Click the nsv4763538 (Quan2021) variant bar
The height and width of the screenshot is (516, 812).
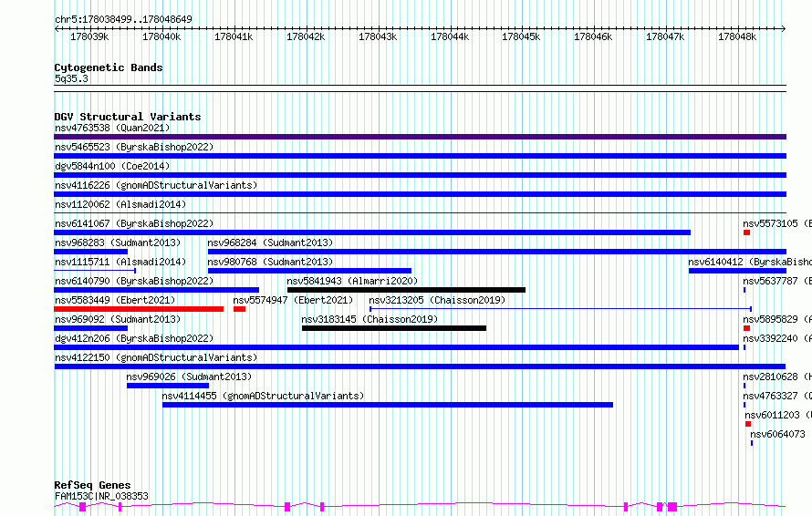pyautogui.click(x=420, y=137)
